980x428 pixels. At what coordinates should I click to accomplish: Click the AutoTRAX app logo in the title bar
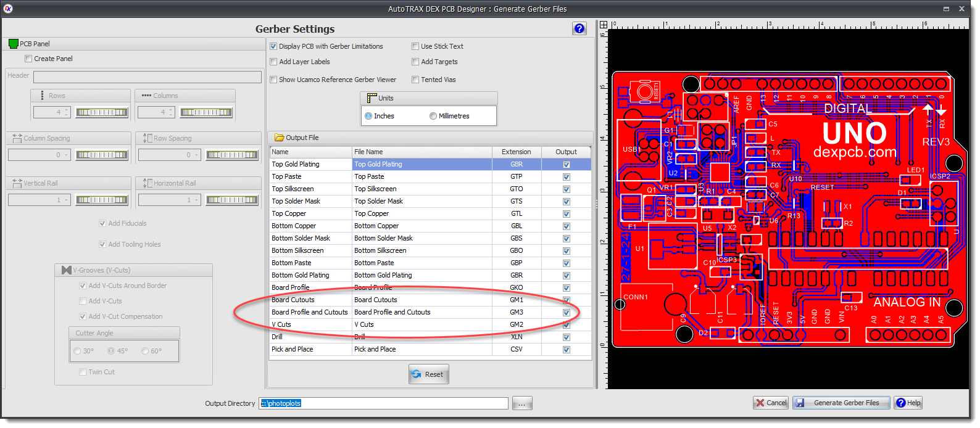click(7, 9)
